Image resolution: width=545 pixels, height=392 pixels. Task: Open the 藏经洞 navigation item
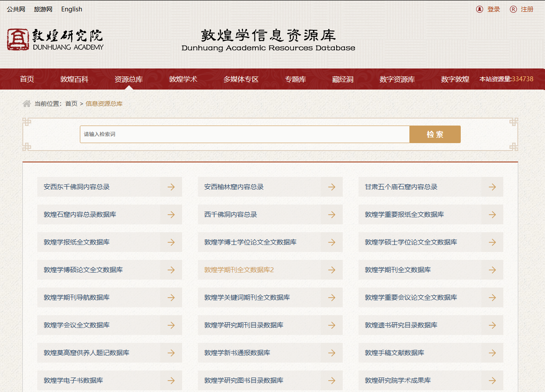pyautogui.click(x=343, y=79)
